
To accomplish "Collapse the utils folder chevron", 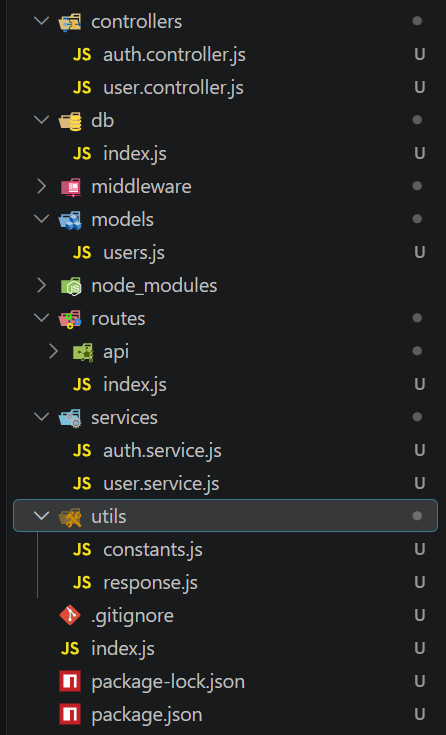I will point(42,516).
